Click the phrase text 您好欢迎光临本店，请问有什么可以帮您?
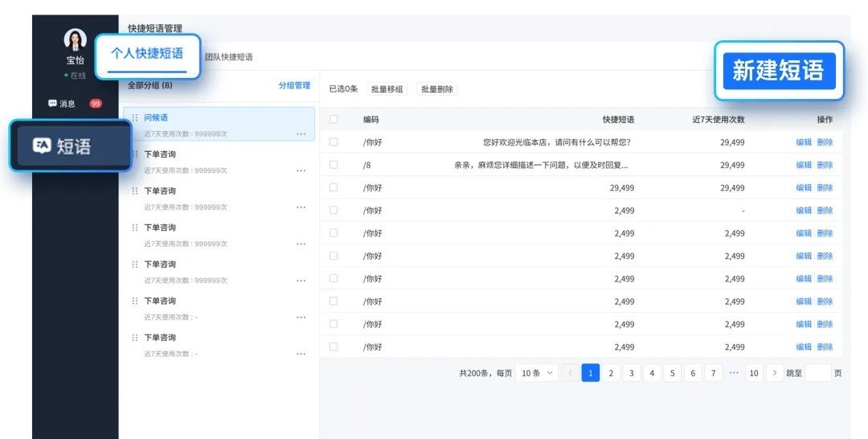 tap(557, 142)
